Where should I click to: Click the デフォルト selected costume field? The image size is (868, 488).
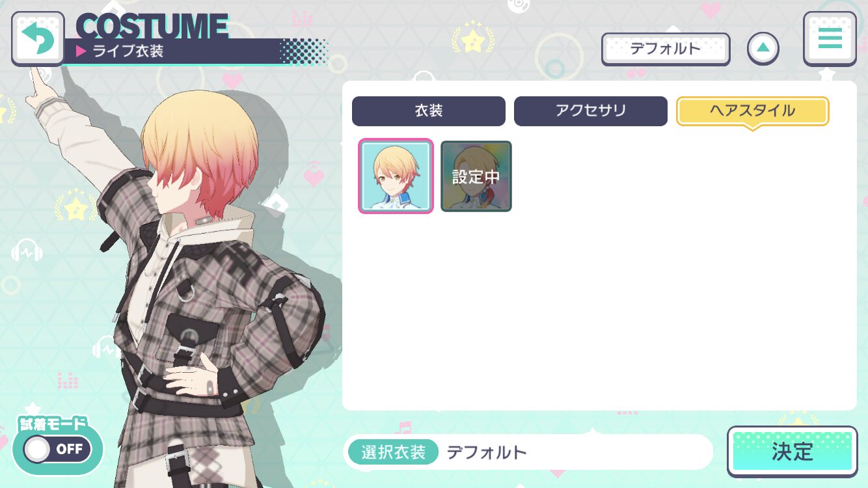[528, 452]
